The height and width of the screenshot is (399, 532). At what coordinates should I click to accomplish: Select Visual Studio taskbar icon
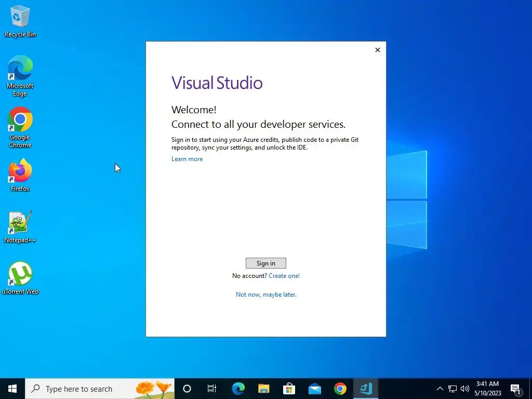point(366,389)
